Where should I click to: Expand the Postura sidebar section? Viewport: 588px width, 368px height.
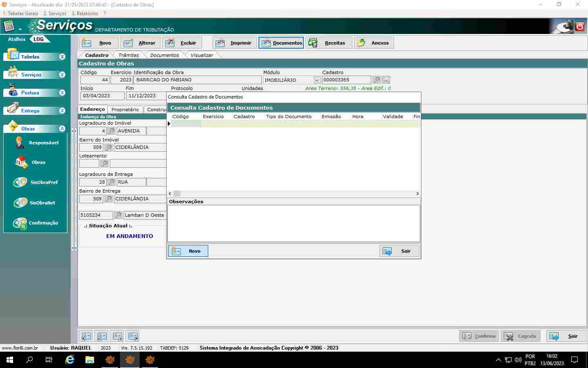tap(62, 93)
